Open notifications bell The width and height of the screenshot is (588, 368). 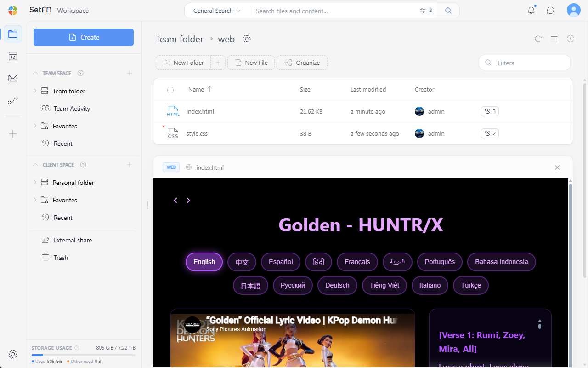coord(531,10)
